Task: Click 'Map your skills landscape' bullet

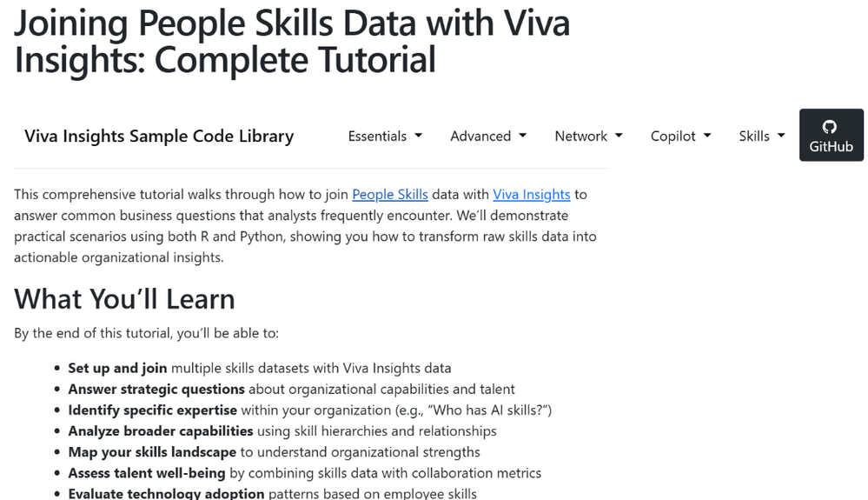Action: pos(152,452)
